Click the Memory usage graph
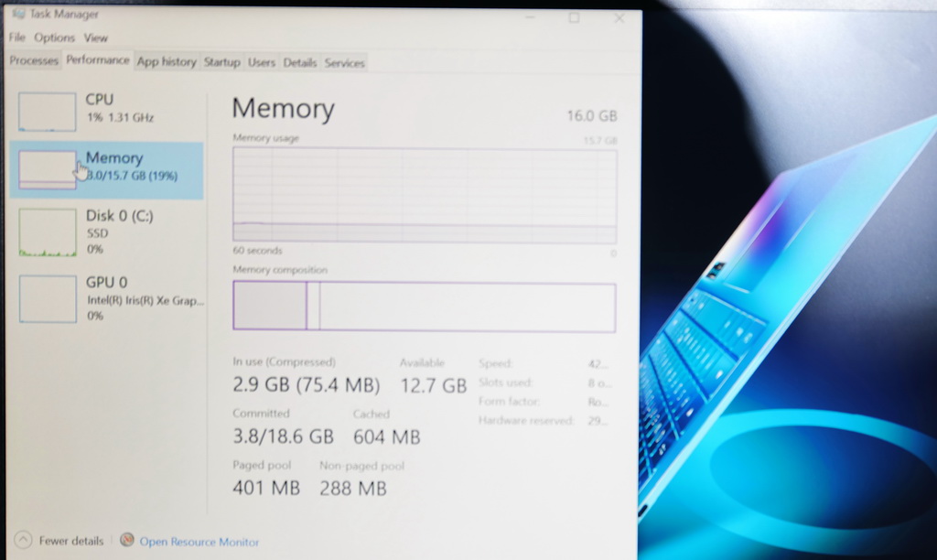 [425, 196]
